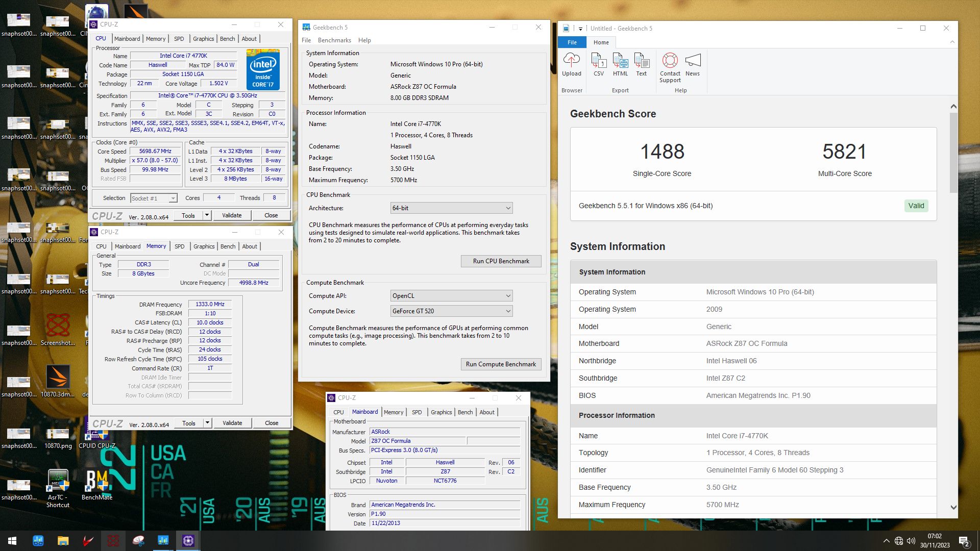980x551 pixels.
Task: Open the Architecture 64-bit dropdown
Action: (451, 208)
